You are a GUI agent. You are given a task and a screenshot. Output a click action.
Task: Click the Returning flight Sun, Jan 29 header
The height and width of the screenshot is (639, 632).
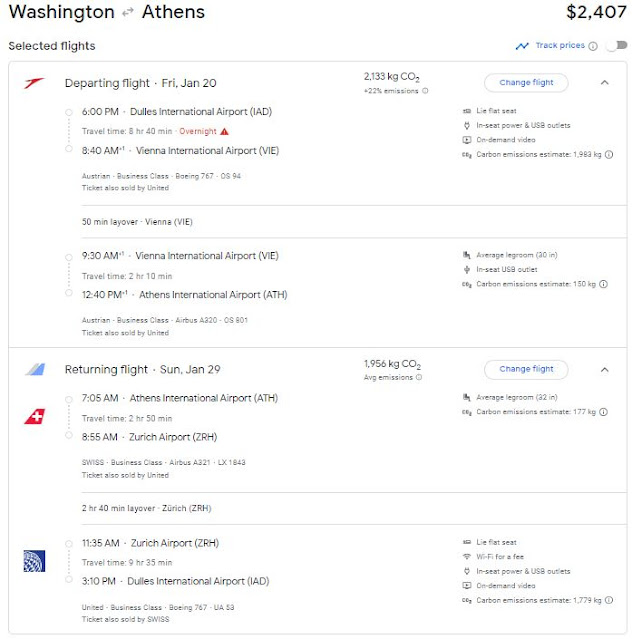[143, 369]
